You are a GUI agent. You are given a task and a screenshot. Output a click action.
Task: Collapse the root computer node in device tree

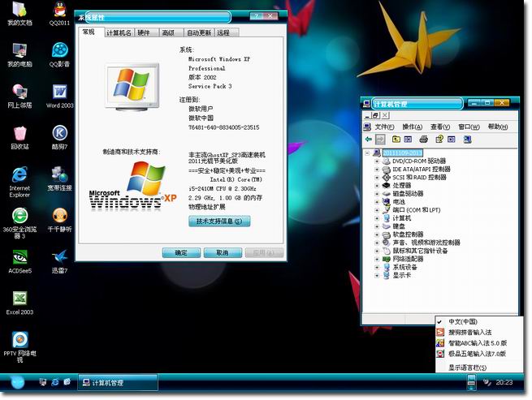367,153
